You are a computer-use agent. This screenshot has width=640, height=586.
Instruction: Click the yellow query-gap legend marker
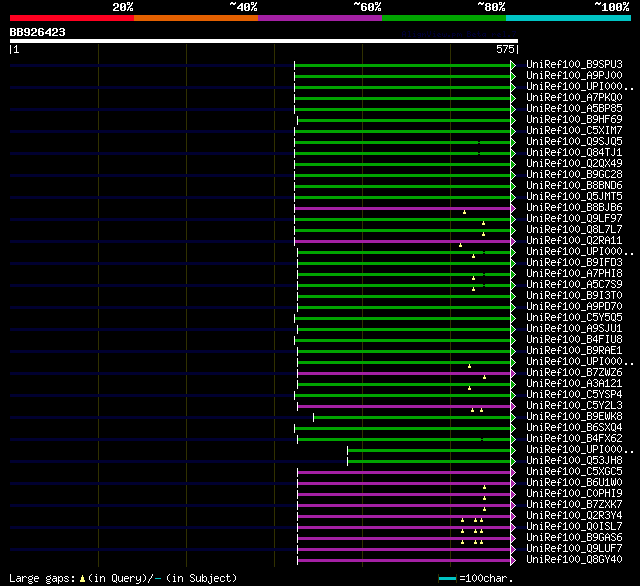coord(82,578)
